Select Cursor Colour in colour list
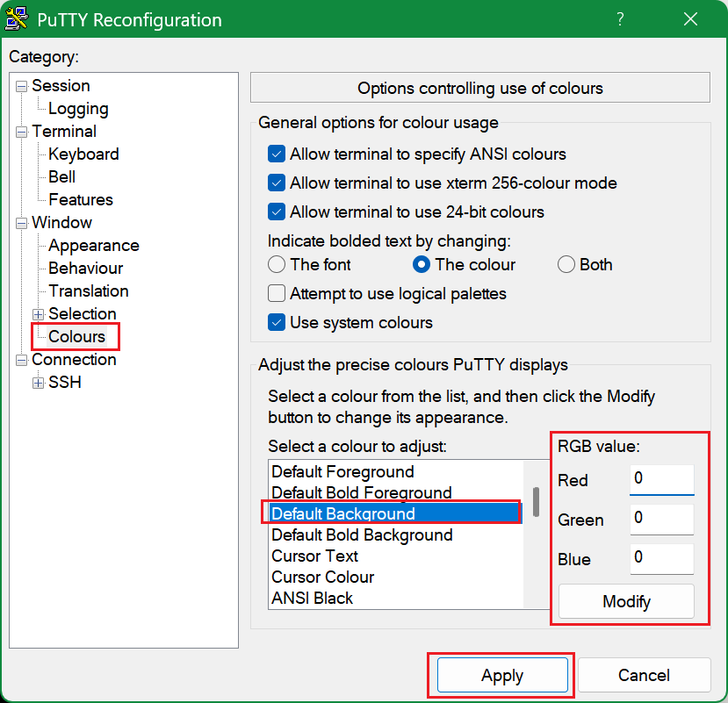The image size is (728, 703). coord(396,577)
